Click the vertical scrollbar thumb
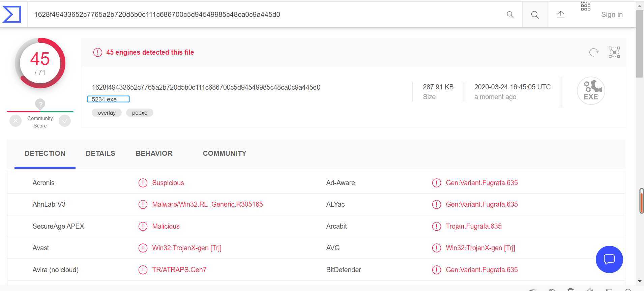The width and height of the screenshot is (644, 291). click(x=640, y=44)
